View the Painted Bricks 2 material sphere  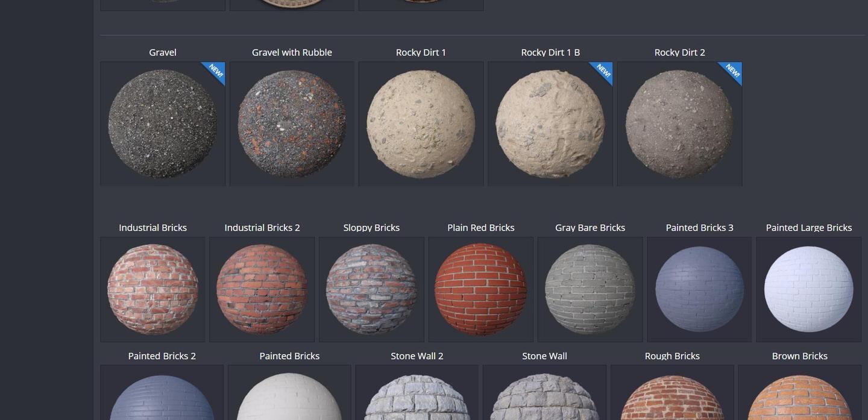162,398
